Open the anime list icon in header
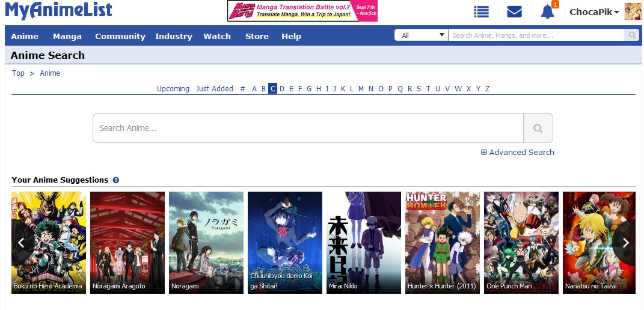This screenshot has height=310, width=644. [x=481, y=11]
